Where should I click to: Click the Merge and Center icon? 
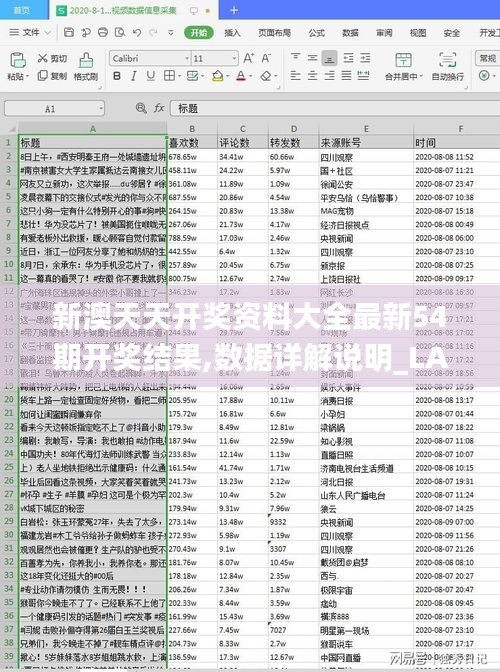click(403, 60)
